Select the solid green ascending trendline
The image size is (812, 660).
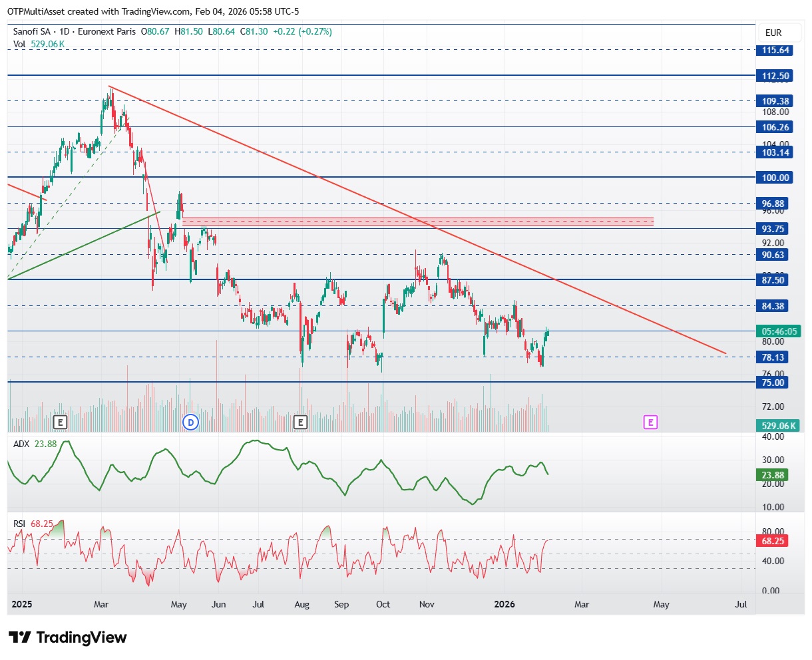tap(84, 246)
